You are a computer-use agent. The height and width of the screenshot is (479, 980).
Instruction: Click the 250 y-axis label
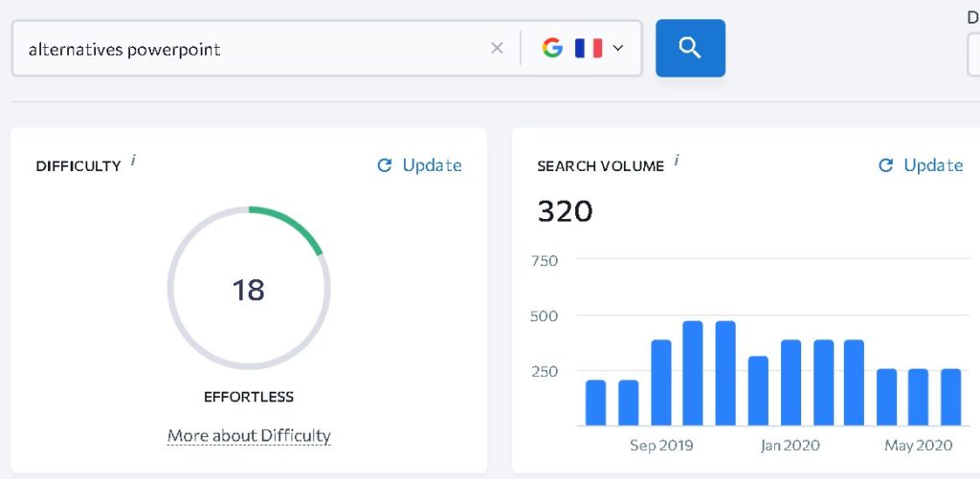(x=544, y=371)
